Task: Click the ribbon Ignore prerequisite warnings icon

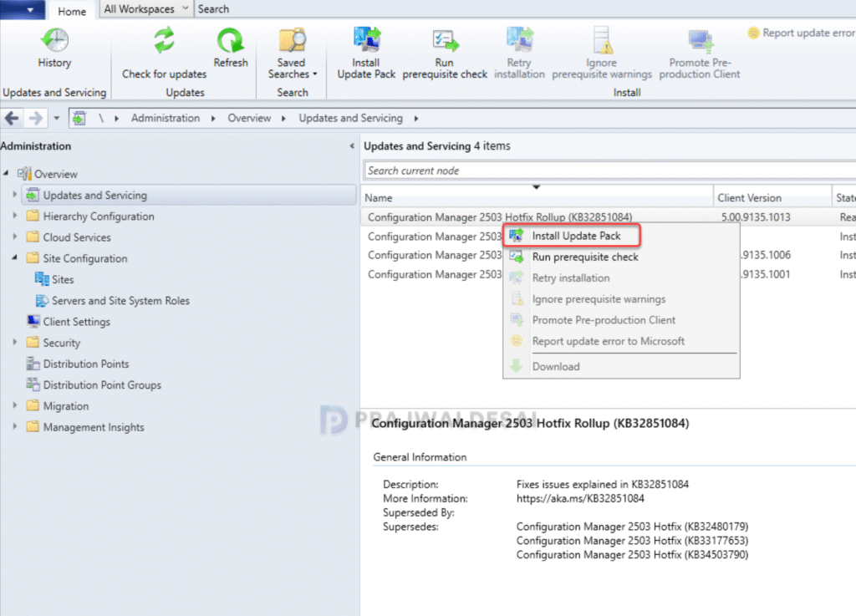Action: coord(602,40)
